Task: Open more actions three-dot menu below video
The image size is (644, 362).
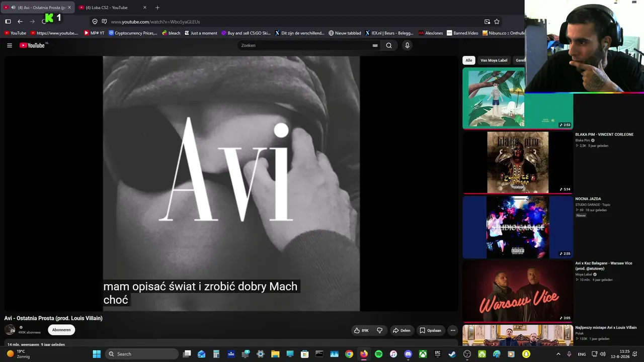Action: click(x=453, y=330)
